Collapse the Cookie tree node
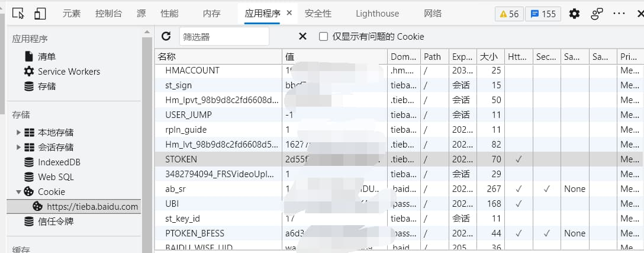644x253 pixels. pyautogui.click(x=18, y=192)
